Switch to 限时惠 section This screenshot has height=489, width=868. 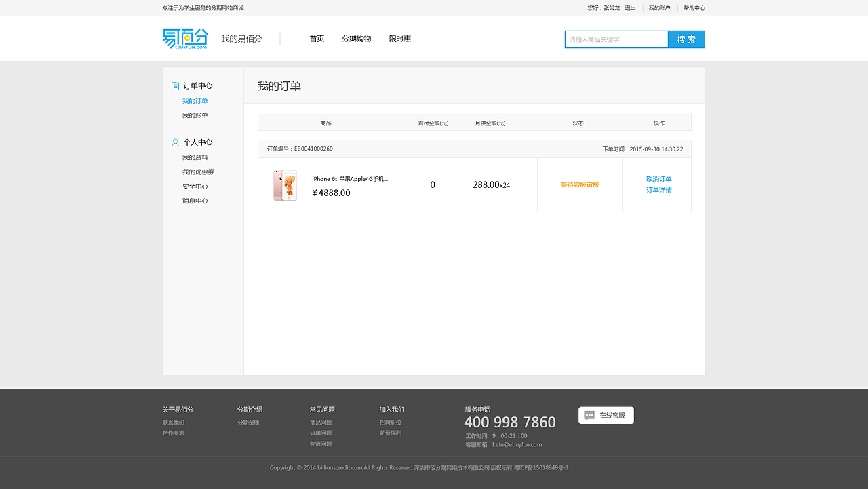399,39
